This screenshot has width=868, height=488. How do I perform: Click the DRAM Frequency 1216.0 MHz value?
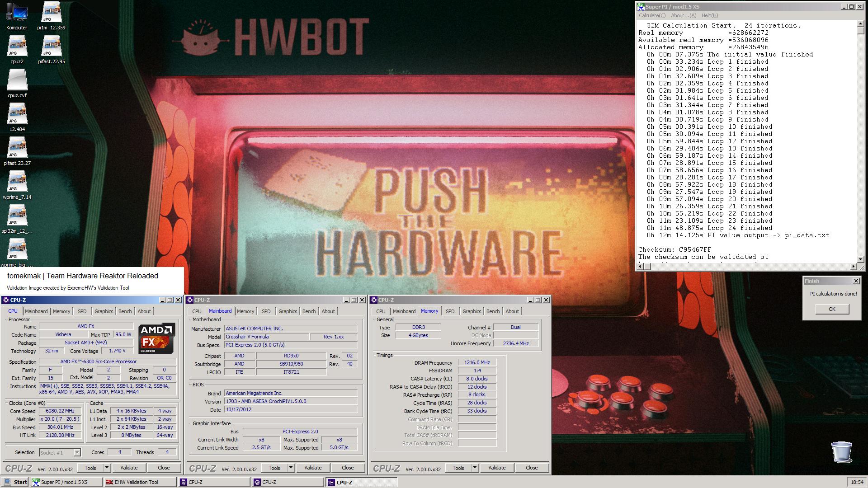coord(477,362)
